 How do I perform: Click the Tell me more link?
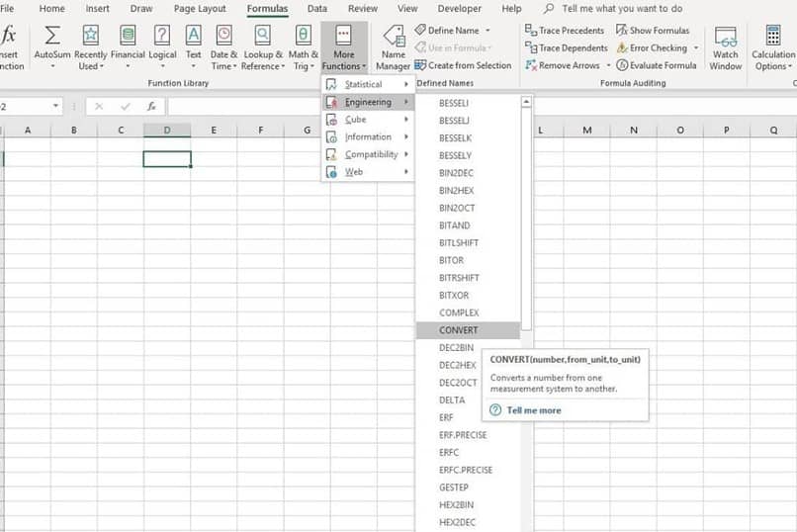click(x=534, y=410)
